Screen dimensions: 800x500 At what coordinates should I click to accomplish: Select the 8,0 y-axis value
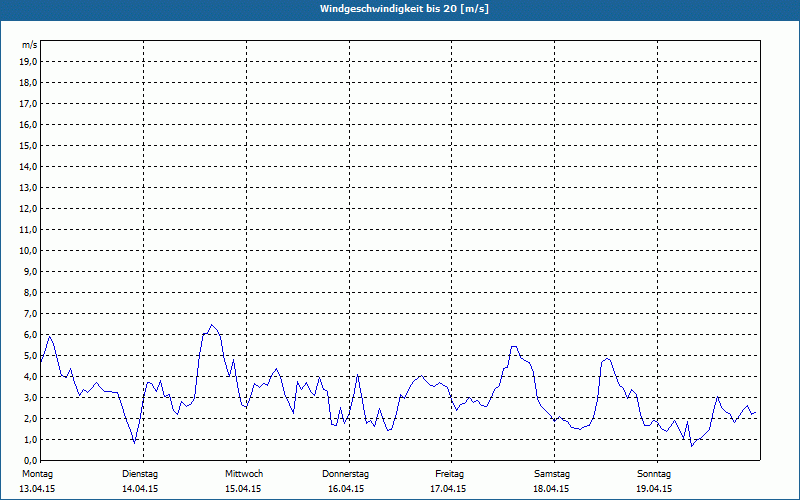(30, 293)
